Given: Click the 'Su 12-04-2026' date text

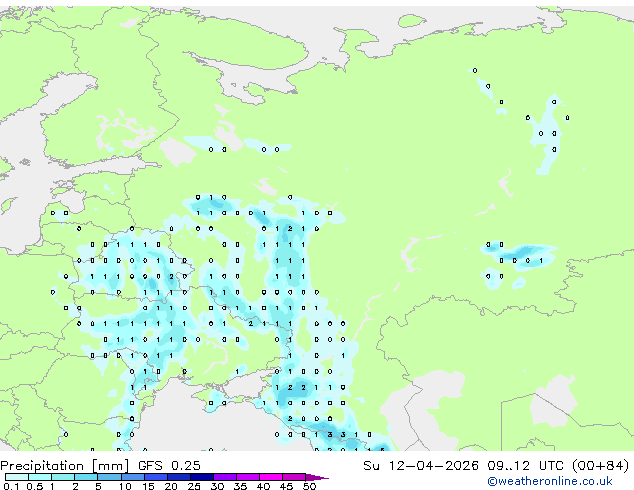Looking at the screenshot, I should (421, 466).
